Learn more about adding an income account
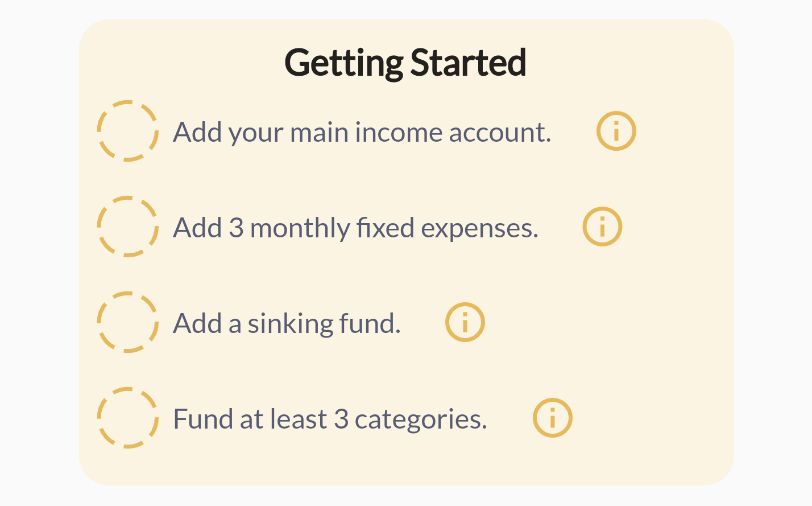The image size is (812, 506). point(616,131)
